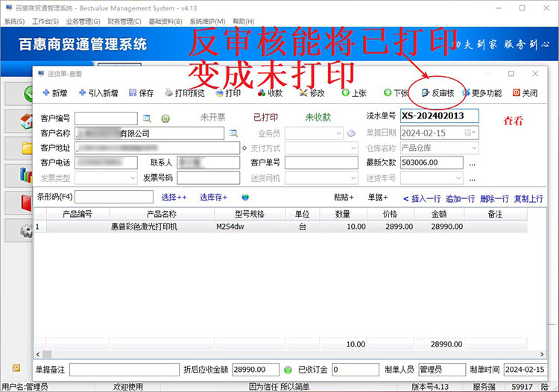Image resolution: width=559 pixels, height=392 pixels.
Task: Click the 产品名称 column header
Action: pyautogui.click(x=162, y=214)
